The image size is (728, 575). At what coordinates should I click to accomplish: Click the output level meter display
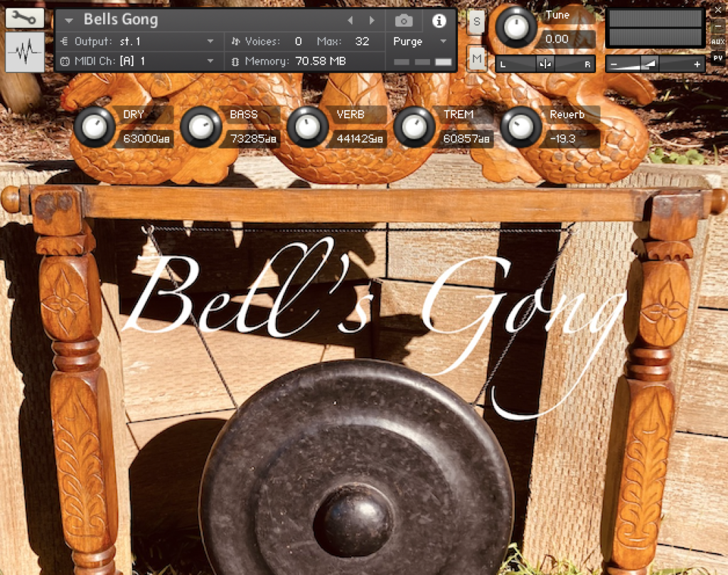point(655,28)
